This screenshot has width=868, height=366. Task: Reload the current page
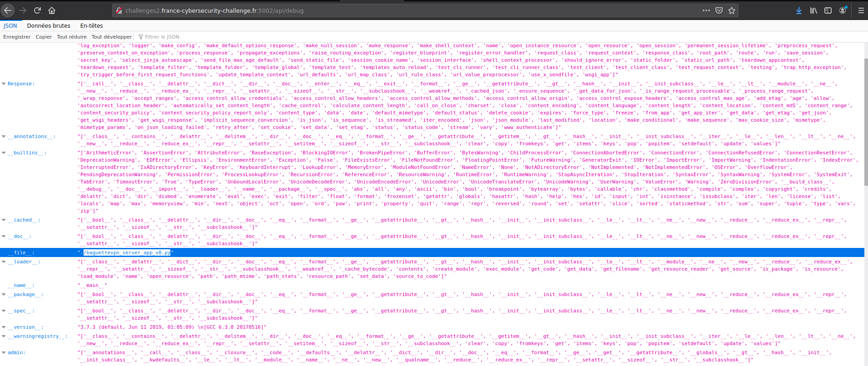pos(37,10)
